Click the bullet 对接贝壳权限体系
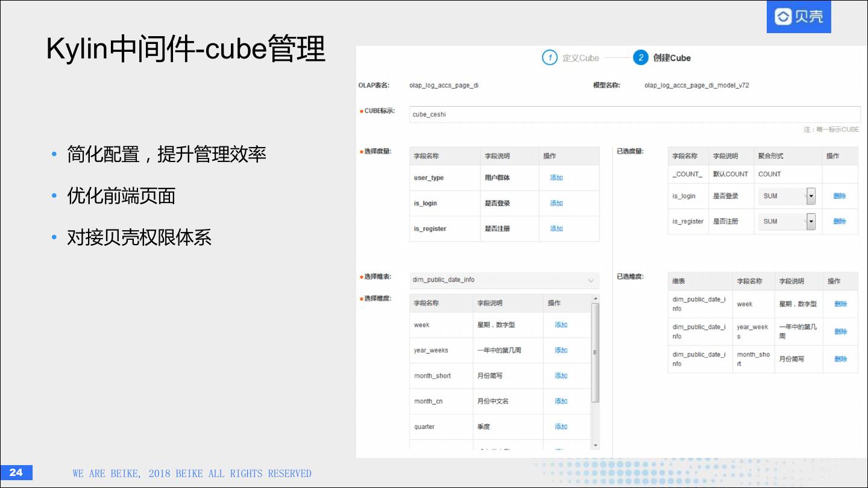The width and height of the screenshot is (868, 488). pyautogui.click(x=139, y=237)
